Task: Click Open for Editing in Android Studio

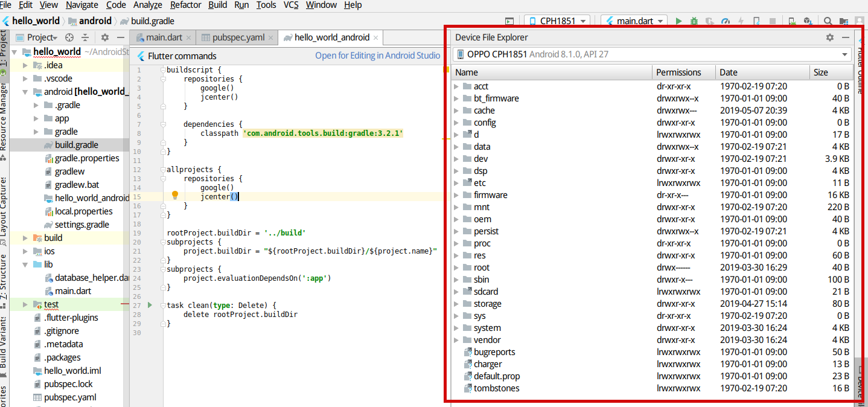Action: [377, 56]
